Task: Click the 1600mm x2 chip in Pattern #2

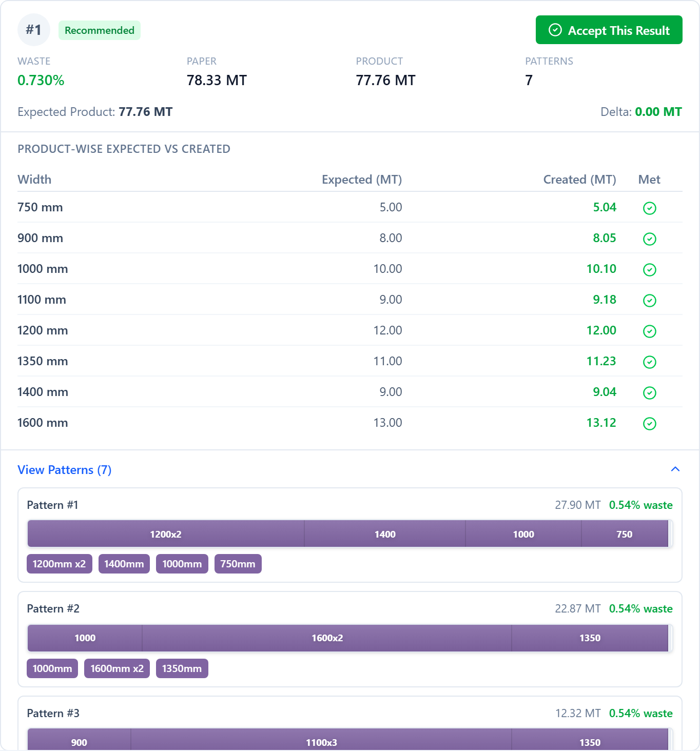Action: click(117, 668)
